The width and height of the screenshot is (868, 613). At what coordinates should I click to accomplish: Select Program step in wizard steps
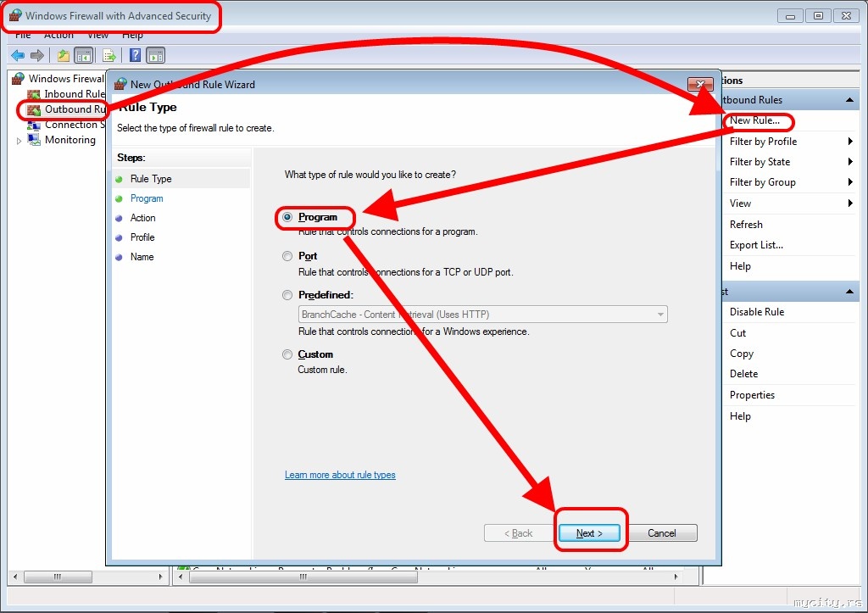coord(147,198)
